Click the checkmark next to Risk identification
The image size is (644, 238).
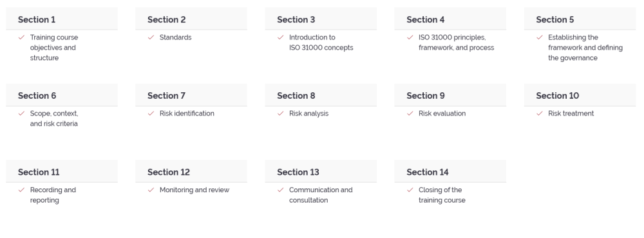(151, 114)
